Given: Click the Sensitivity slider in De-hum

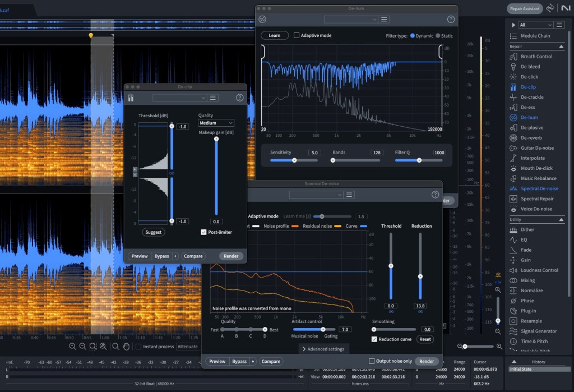Looking at the screenshot, I should click(x=294, y=160).
